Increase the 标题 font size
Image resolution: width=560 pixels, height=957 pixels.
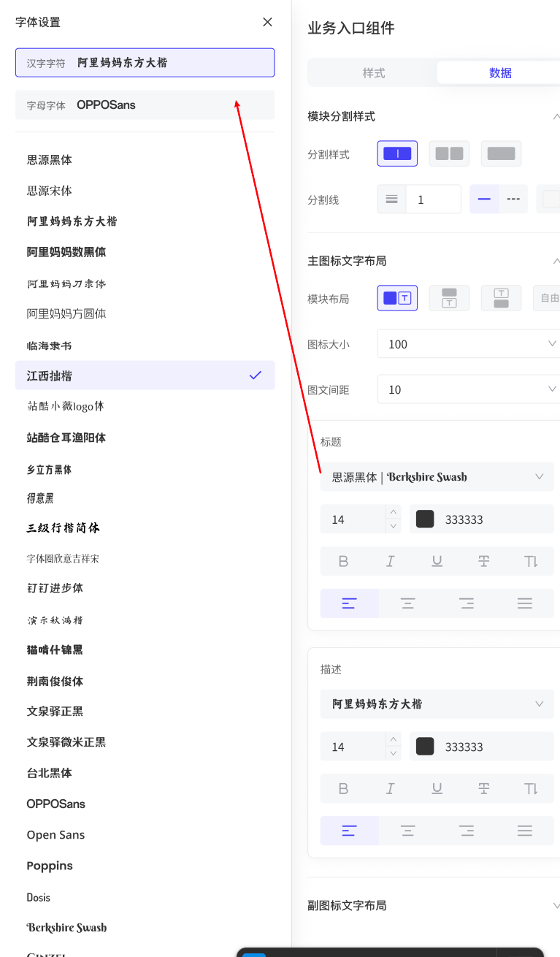394,512
